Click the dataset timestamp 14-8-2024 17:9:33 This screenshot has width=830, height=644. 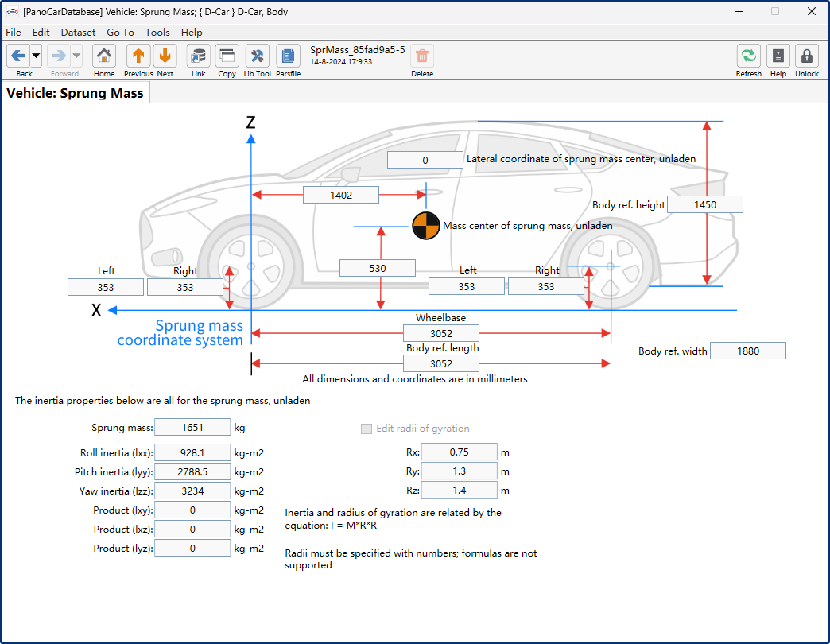pos(341,62)
